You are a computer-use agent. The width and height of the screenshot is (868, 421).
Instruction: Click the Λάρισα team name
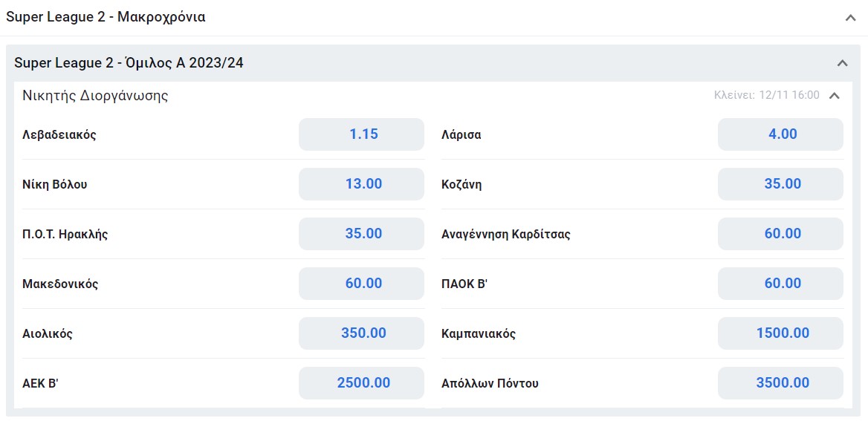(461, 134)
